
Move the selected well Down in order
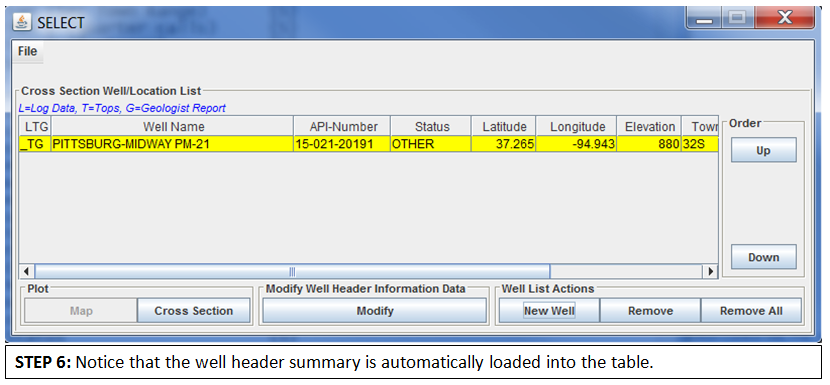click(x=763, y=257)
